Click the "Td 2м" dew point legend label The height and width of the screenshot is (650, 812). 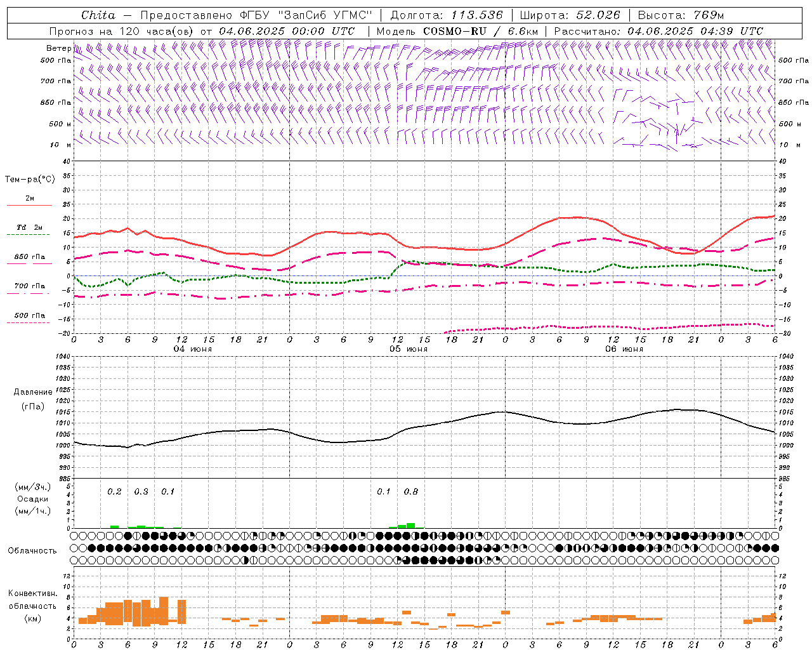pyautogui.click(x=29, y=227)
